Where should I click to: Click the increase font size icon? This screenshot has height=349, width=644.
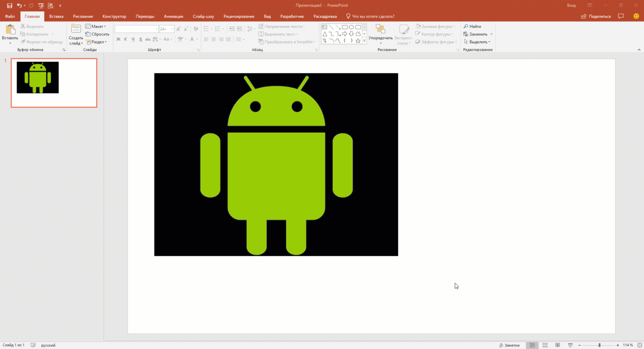[x=179, y=29]
